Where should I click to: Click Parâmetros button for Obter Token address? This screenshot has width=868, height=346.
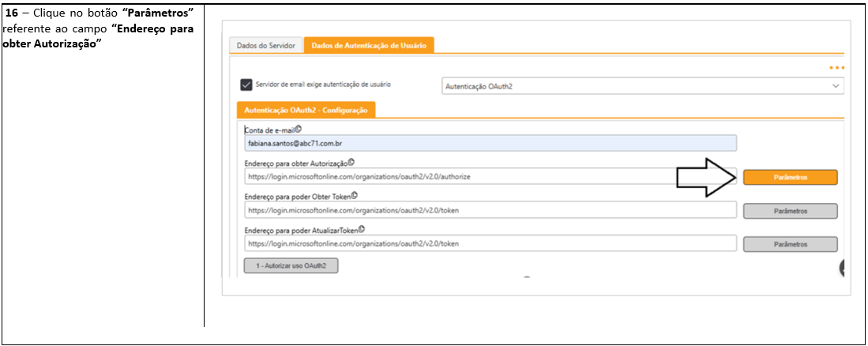[790, 211]
